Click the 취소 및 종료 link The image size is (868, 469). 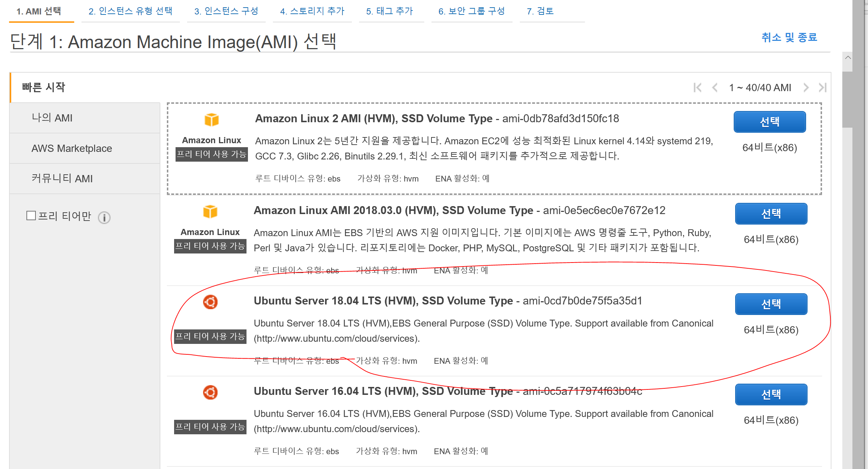(789, 37)
